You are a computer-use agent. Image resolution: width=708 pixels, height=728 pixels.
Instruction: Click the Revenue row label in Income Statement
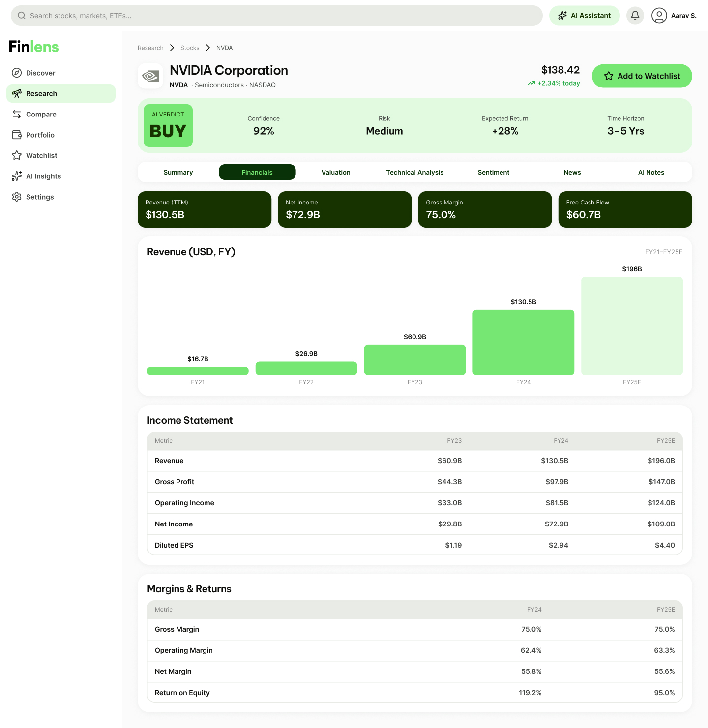point(169,461)
